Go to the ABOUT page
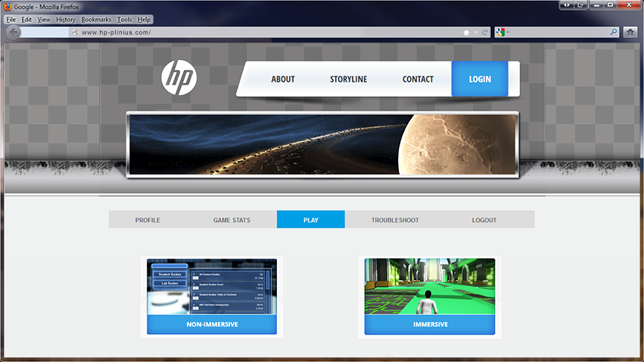Viewport: 644px width, 362px height. point(283,79)
